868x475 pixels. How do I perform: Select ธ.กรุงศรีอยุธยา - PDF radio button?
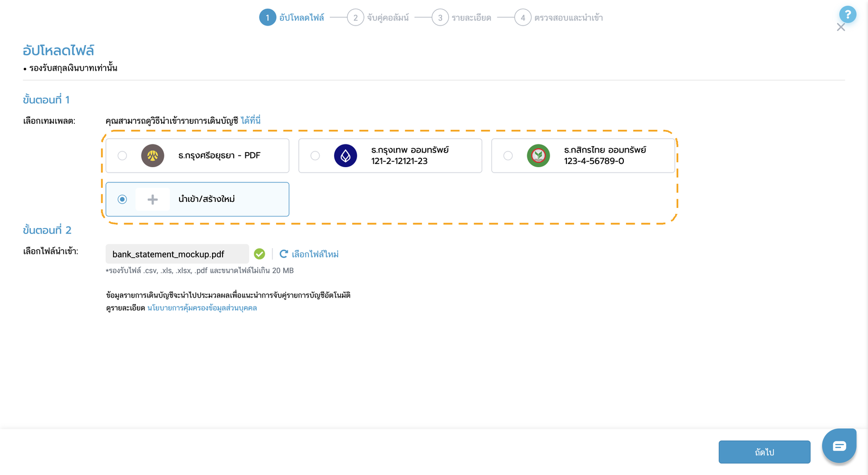(122, 156)
